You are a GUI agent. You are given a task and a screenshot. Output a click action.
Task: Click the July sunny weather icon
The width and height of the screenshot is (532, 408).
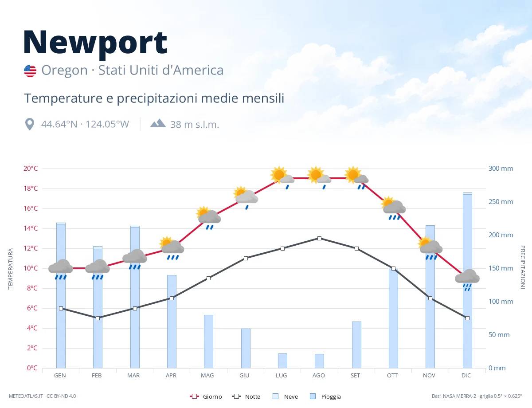(282, 178)
